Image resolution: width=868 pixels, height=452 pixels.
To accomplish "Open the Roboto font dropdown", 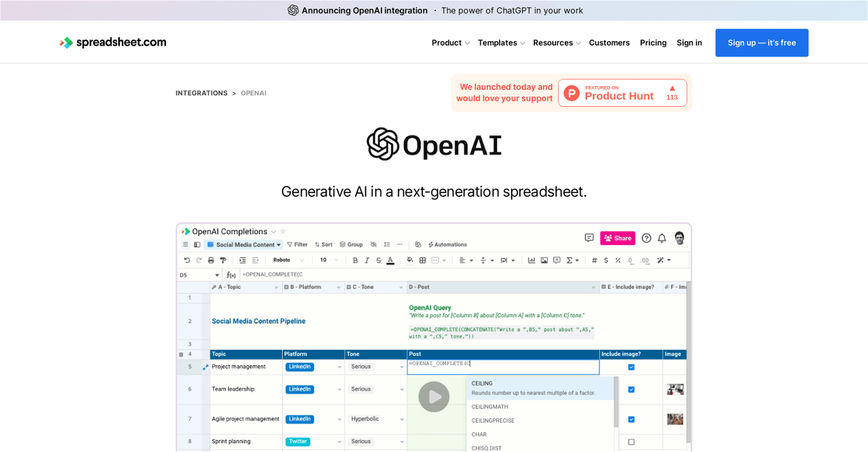I will point(289,260).
